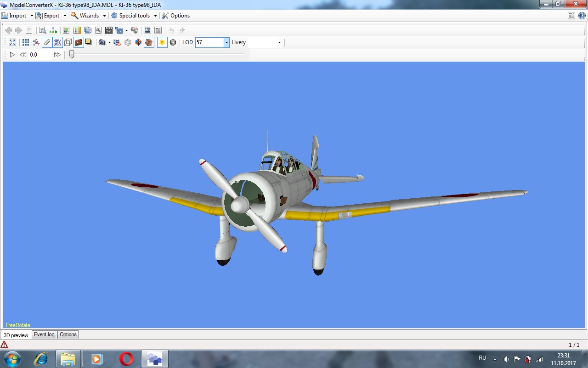Open the Livery dropdown
588x368 pixels.
279,42
